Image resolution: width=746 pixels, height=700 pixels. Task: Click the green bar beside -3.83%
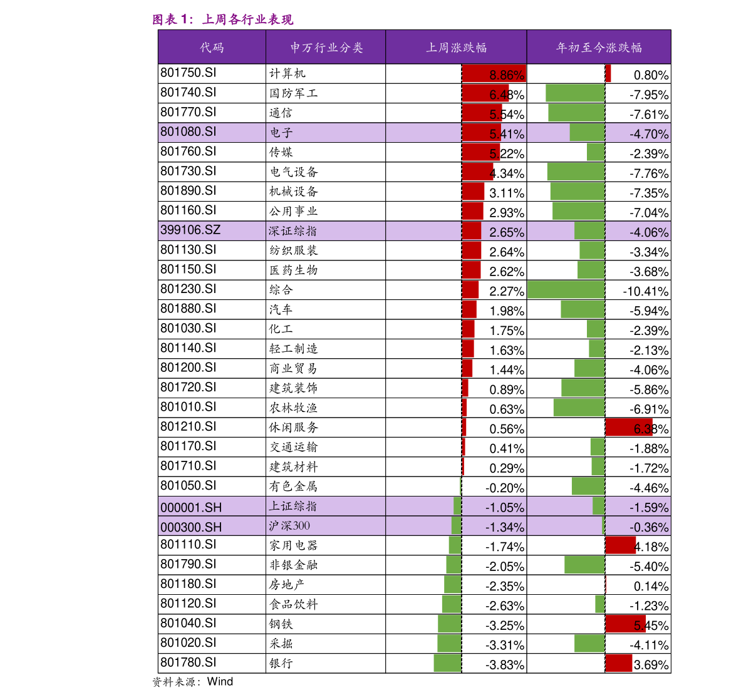coord(447,664)
